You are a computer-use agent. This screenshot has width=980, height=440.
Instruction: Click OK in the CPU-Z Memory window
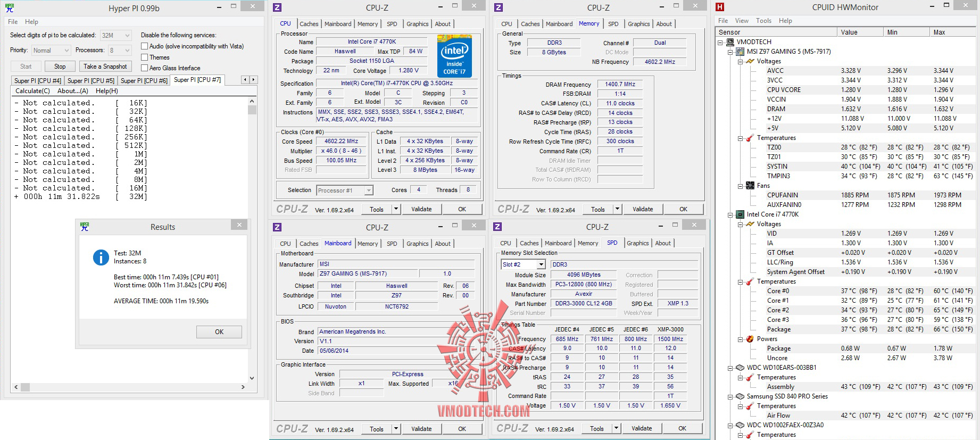684,209
